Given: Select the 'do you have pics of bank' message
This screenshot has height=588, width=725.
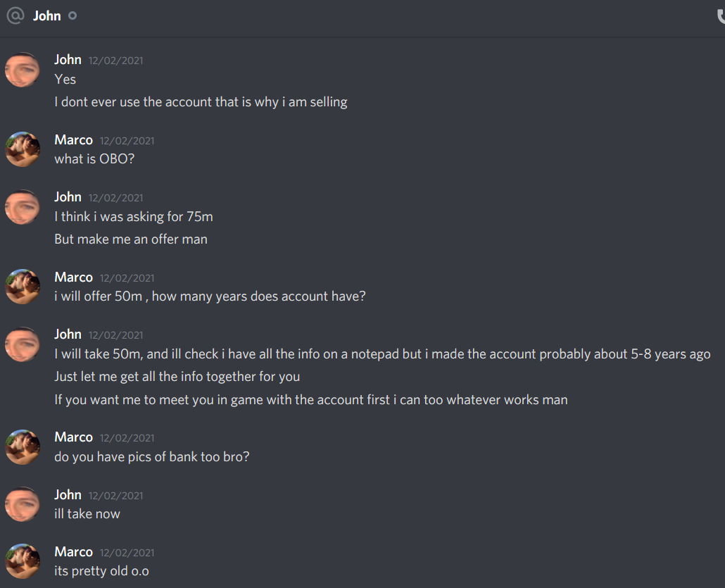Looking at the screenshot, I should [151, 456].
